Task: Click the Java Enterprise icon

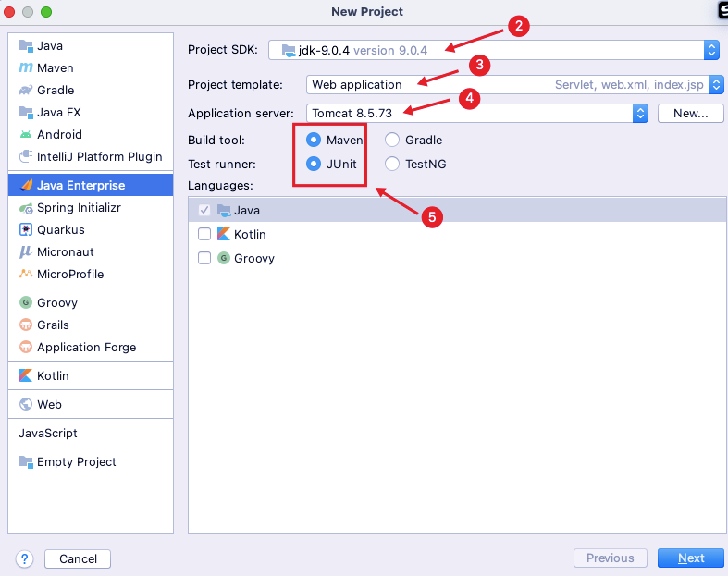Action: (x=27, y=185)
